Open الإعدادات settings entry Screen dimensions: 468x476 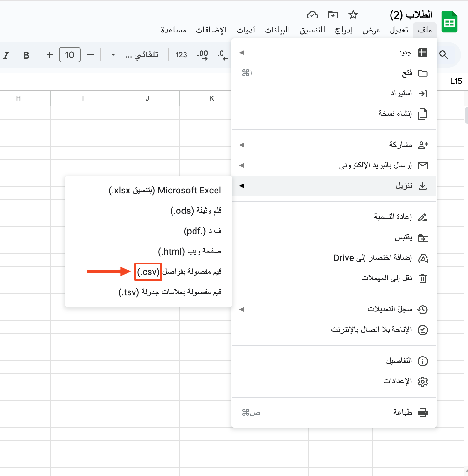[334, 381]
